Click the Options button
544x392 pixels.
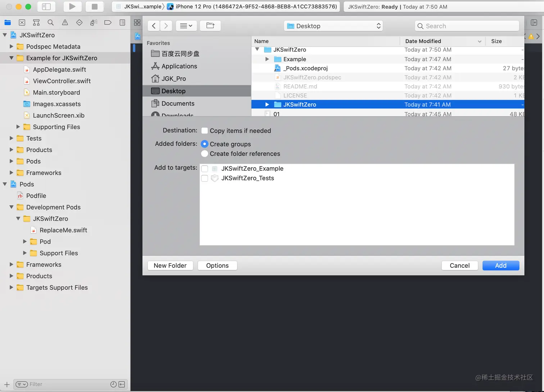pos(217,266)
